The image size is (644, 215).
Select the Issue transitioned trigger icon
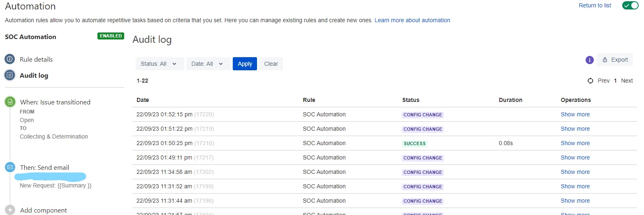pos(10,102)
